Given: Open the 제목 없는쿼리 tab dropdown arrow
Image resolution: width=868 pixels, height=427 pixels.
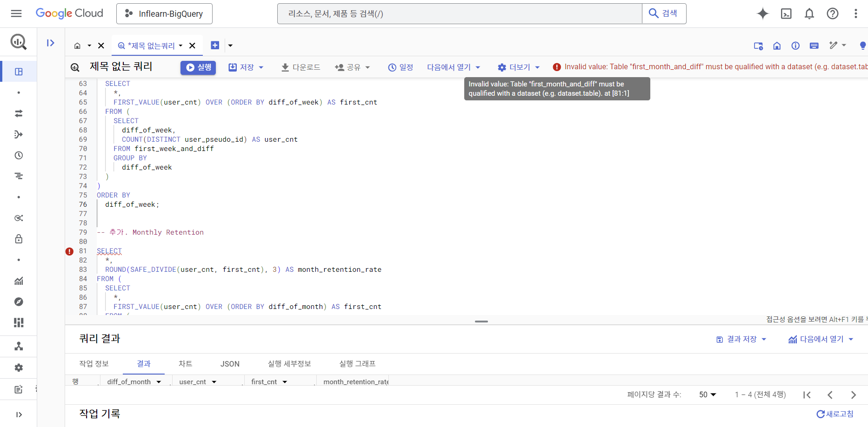Looking at the screenshot, I should pos(180,46).
